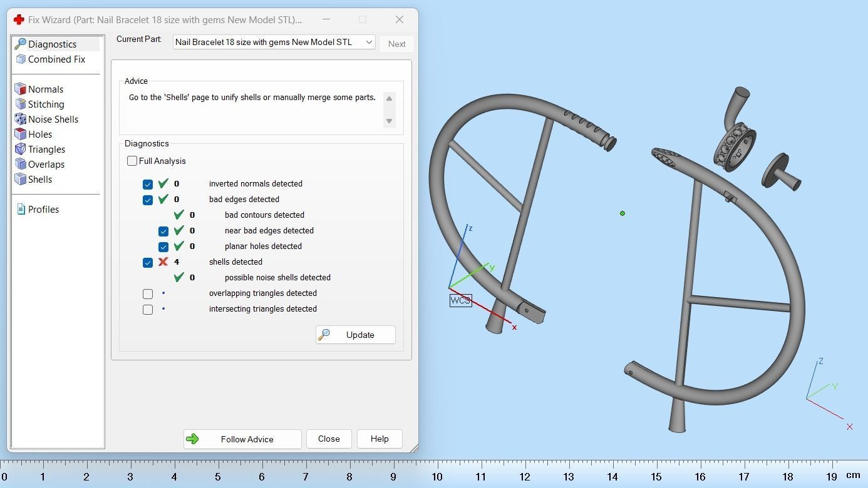Image resolution: width=868 pixels, height=488 pixels.
Task: Open the Combined Fix page icon
Action: pyautogui.click(x=21, y=59)
